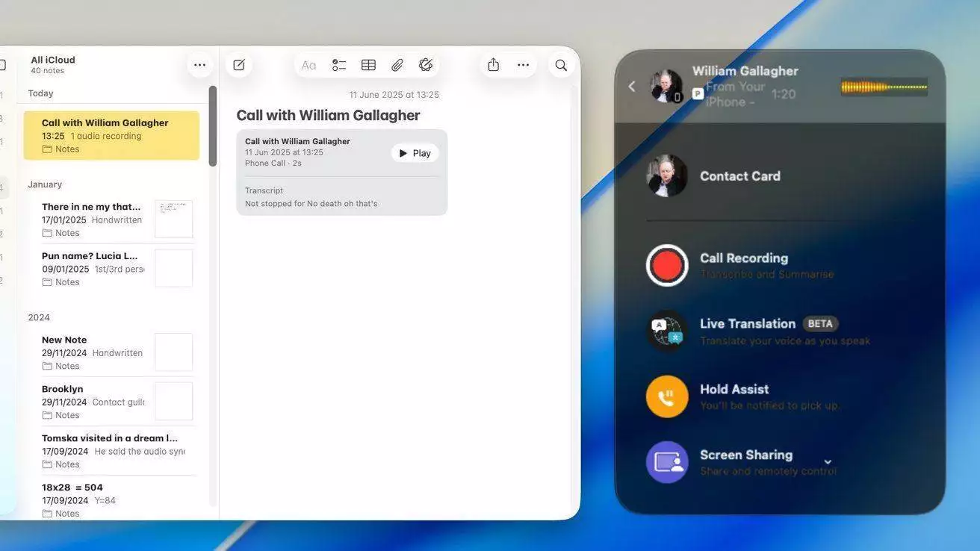Image resolution: width=980 pixels, height=551 pixels.
Task: Click the 'Contact Card' label
Action: (x=740, y=176)
